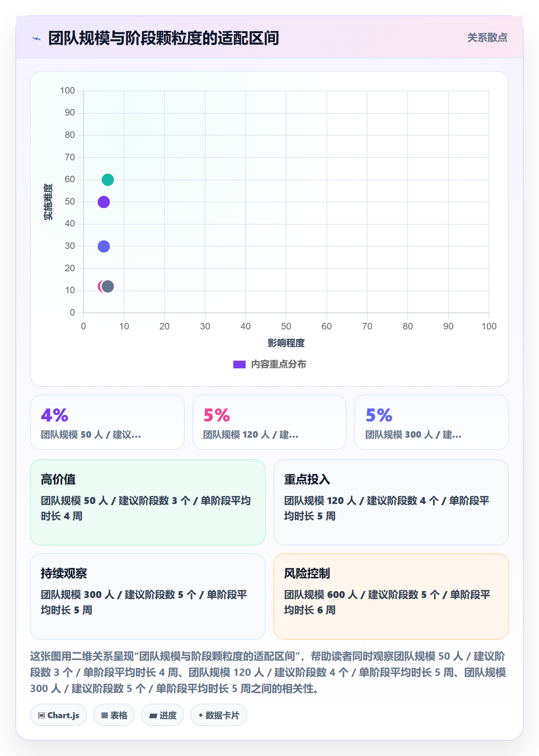Viewport: 539px width, 756px height.
Task: Select the 高价值 quadrant card
Action: 148,502
